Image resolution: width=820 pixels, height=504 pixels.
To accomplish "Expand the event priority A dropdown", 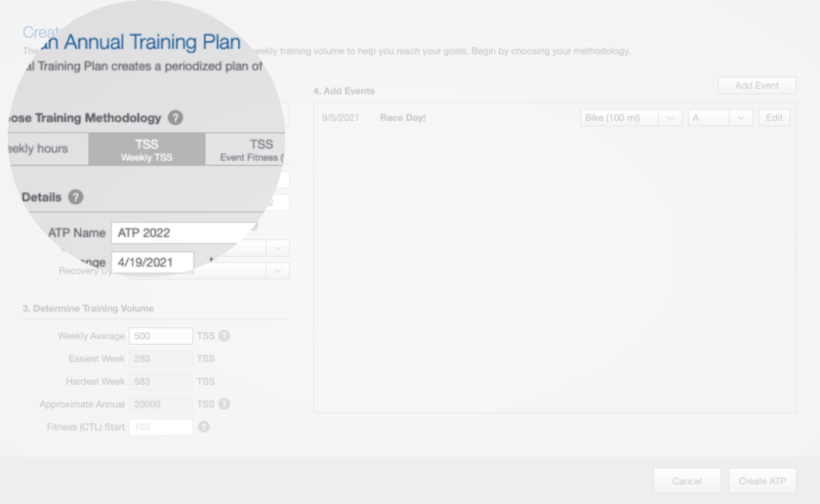I will pos(720,118).
